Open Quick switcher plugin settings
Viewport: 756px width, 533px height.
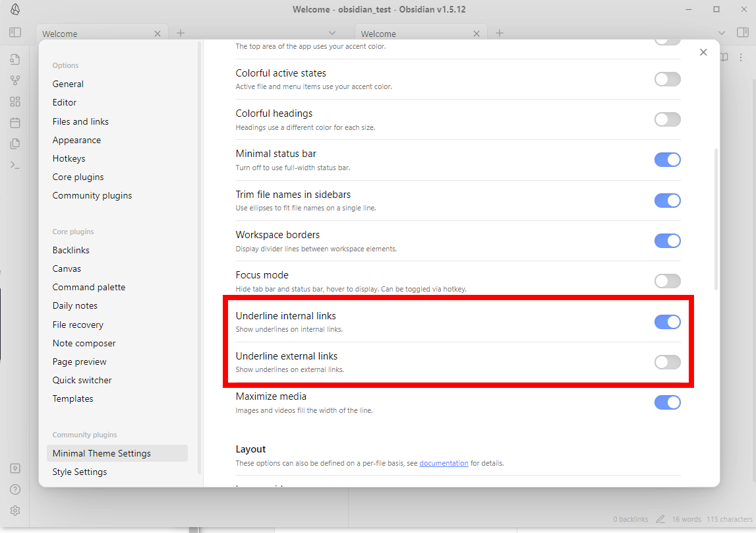117,380
